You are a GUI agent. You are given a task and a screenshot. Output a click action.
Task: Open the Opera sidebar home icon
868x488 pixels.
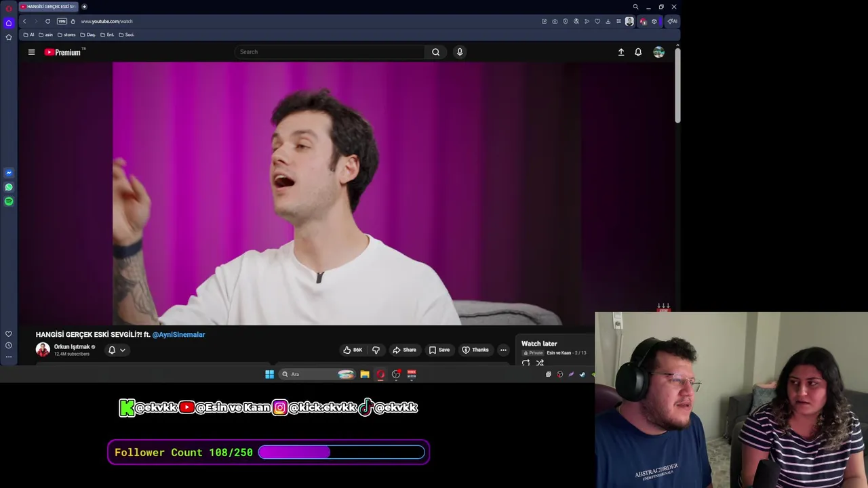point(9,23)
